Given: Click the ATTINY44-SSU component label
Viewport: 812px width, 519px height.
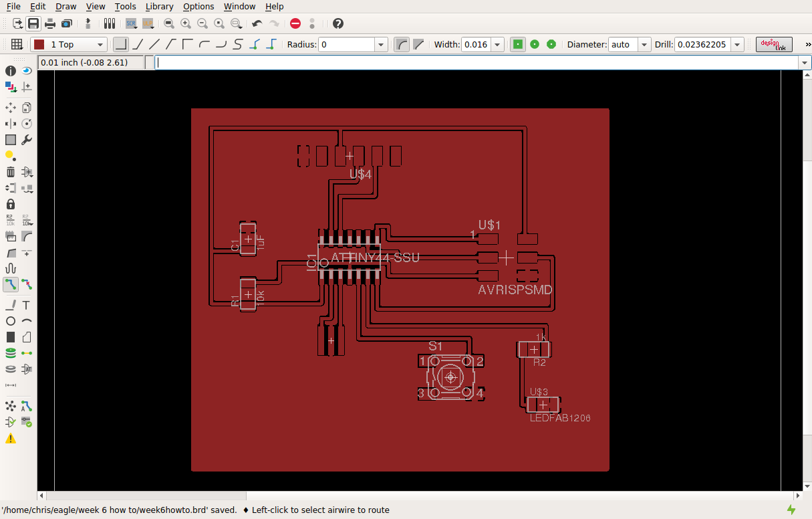Looking at the screenshot, I should 376,257.
